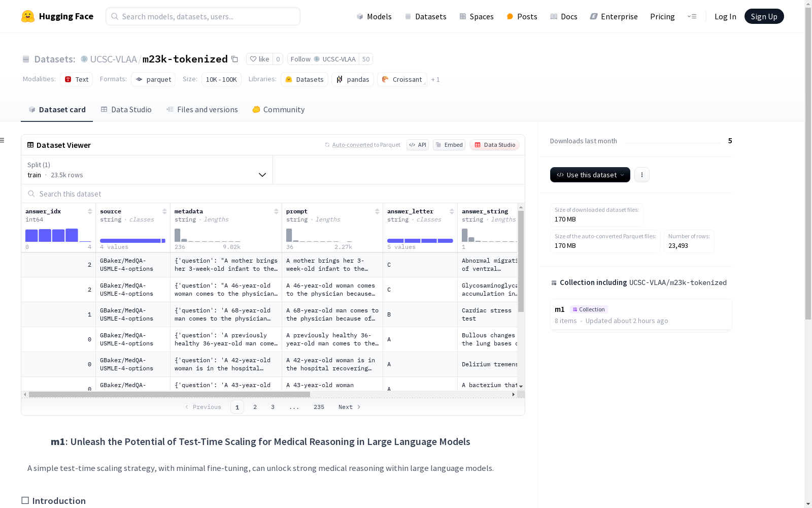Open Enterprise in the top navigation
The height and width of the screenshot is (508, 812).
(614, 16)
